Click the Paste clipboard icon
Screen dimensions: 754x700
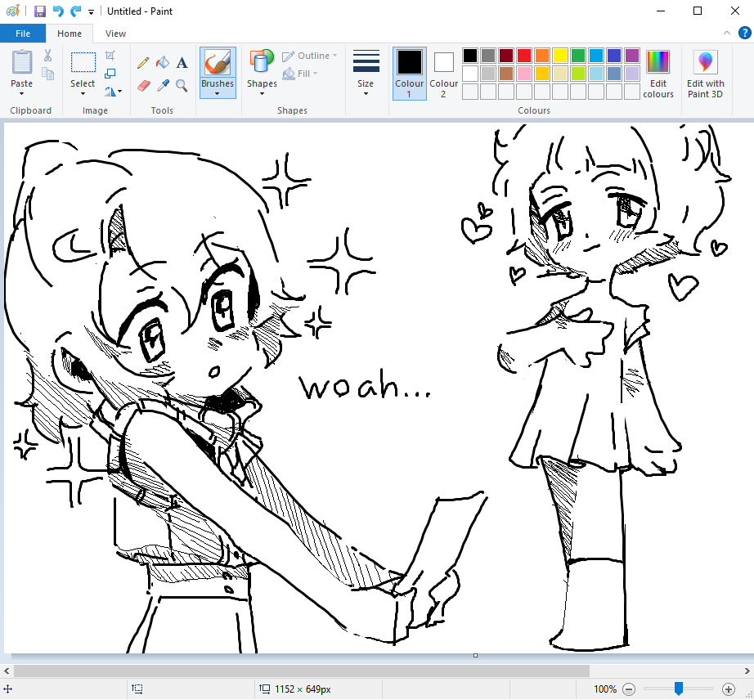coord(21,62)
